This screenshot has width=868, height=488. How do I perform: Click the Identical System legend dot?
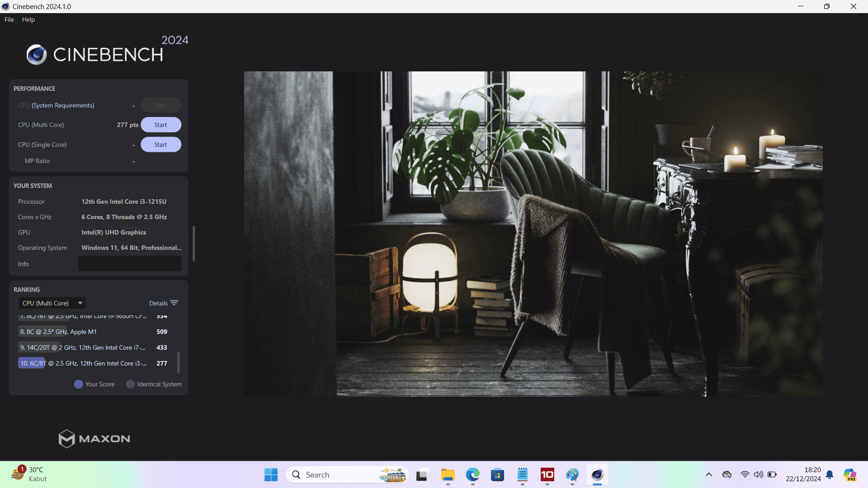(130, 384)
